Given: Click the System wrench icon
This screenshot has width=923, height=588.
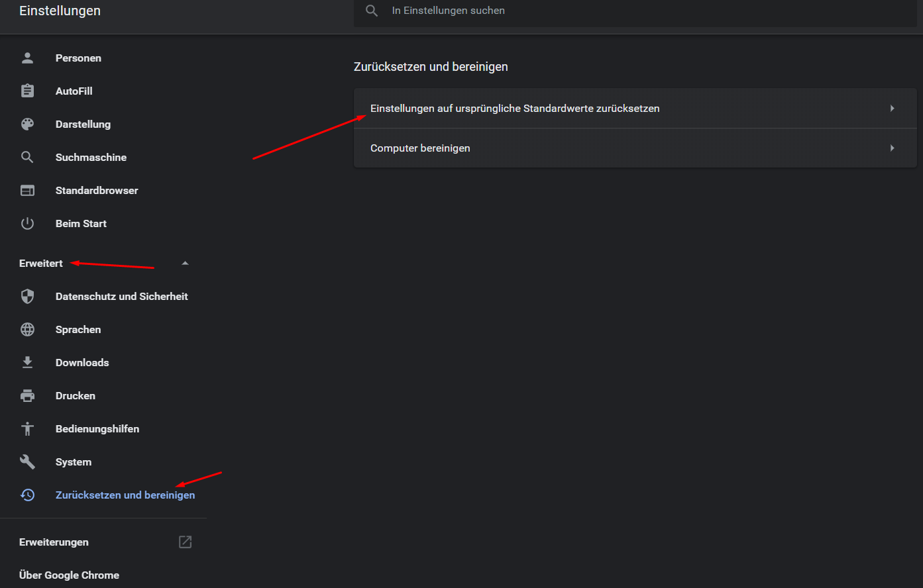Looking at the screenshot, I should click(x=27, y=462).
